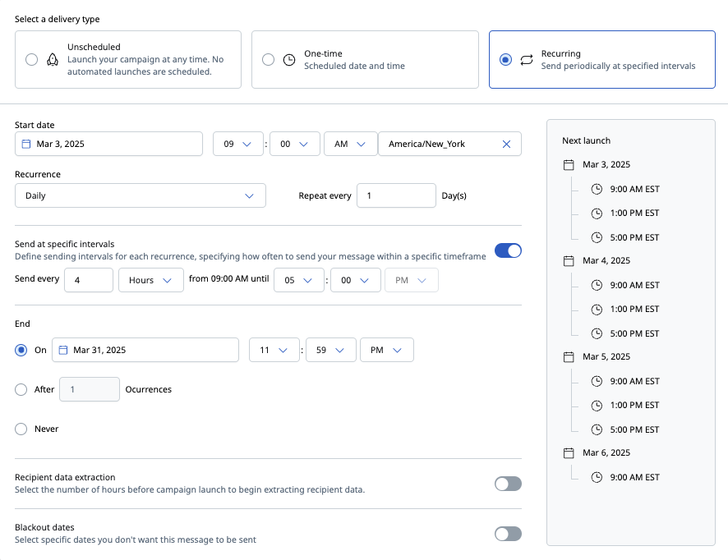Open calendar icon in End date field
The image size is (728, 560).
coord(63,350)
